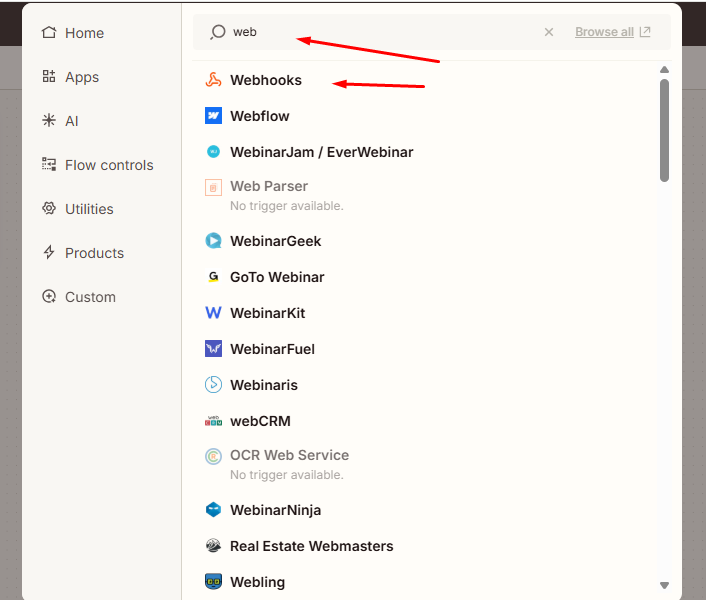Click the OCR Web Service icon

pyautogui.click(x=213, y=456)
